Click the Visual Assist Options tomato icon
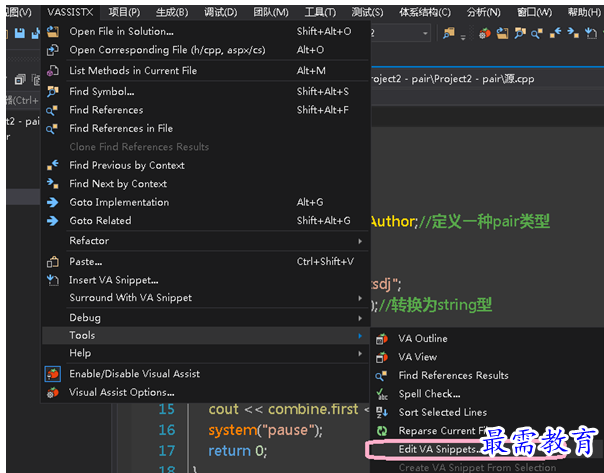604x473 pixels. pyautogui.click(x=53, y=392)
